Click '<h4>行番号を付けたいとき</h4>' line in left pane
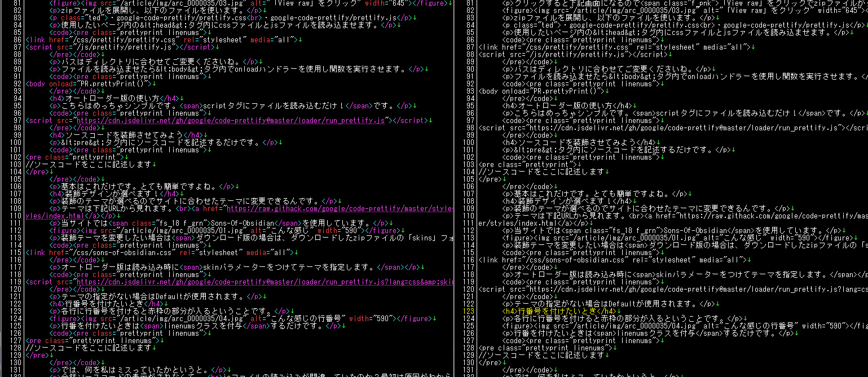Screen dimensions: 868x377 [108, 304]
